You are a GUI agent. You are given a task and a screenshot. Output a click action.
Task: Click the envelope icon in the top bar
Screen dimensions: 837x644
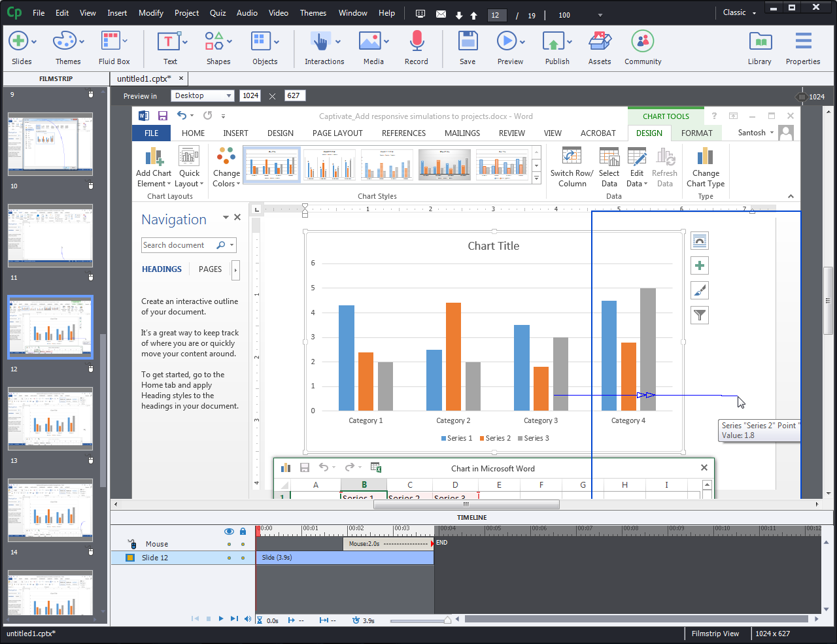click(441, 14)
